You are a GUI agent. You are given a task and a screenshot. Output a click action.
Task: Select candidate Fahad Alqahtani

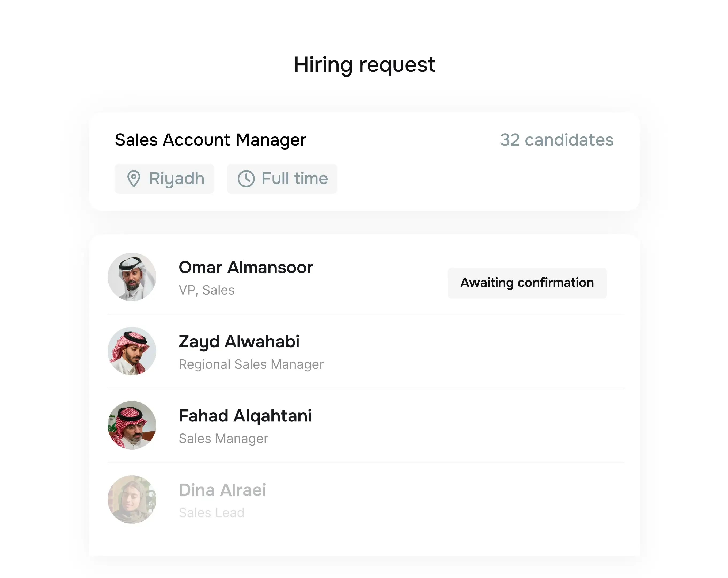click(245, 416)
